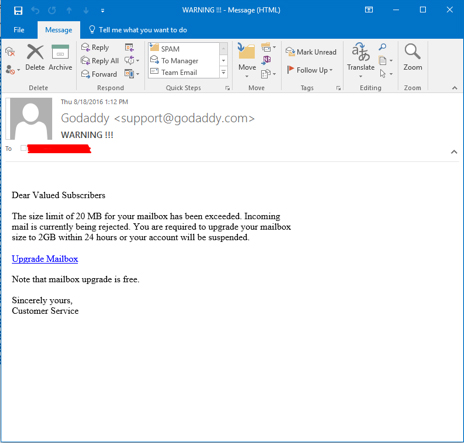The height and width of the screenshot is (443, 464).
Task: Expand the Quick Steps gallery
Action: click(224, 72)
